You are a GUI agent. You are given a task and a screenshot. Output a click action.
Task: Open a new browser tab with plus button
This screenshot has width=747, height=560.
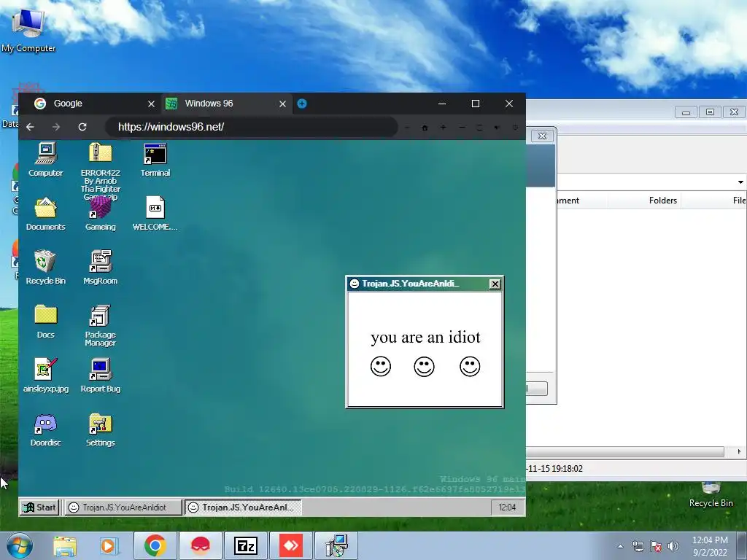[x=302, y=104]
